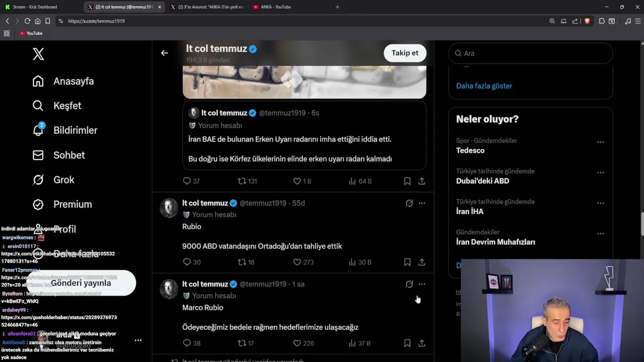644x362 pixels.
Task: Bookmark the Marco Rubio post
Action: [407, 343]
